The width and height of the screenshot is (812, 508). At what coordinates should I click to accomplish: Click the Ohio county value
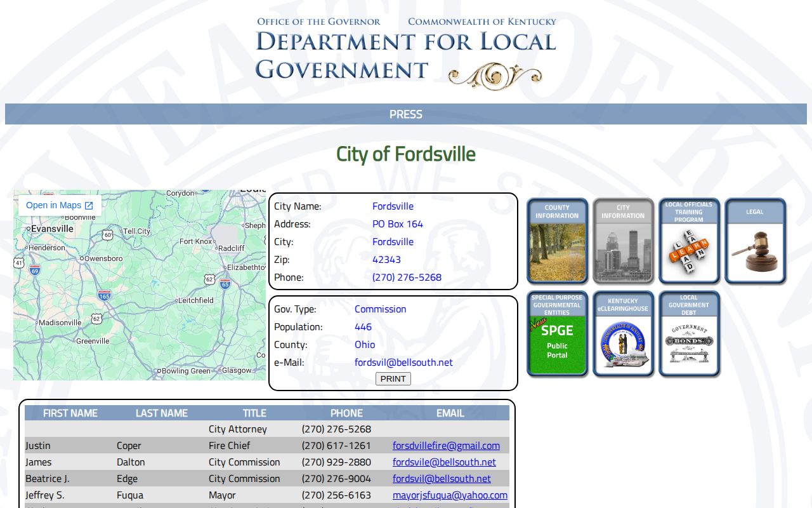point(365,345)
